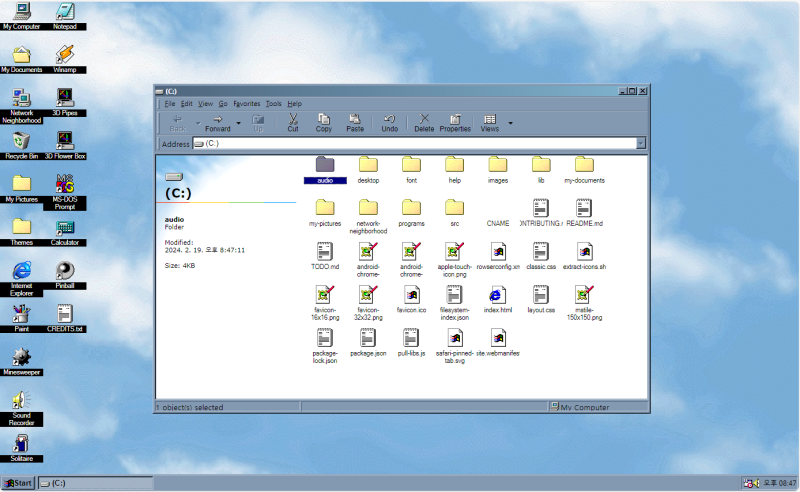Click inside the Address input field

pyautogui.click(x=414, y=143)
